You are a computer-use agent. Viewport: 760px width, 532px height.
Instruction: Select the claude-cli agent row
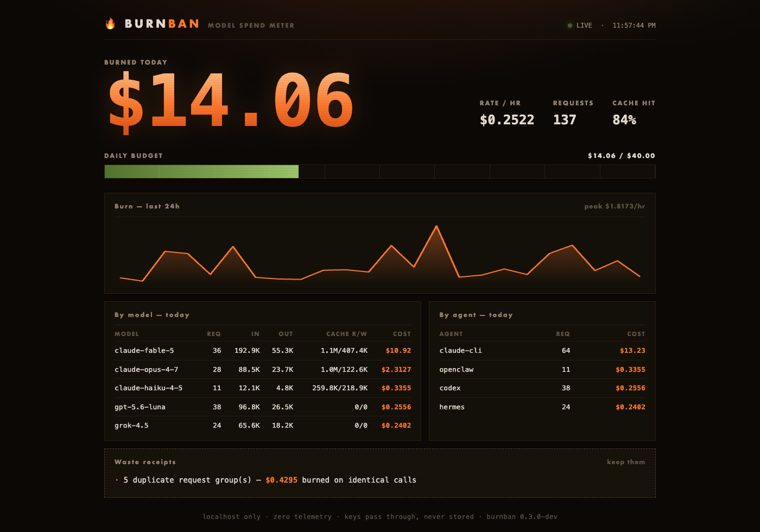click(542, 351)
